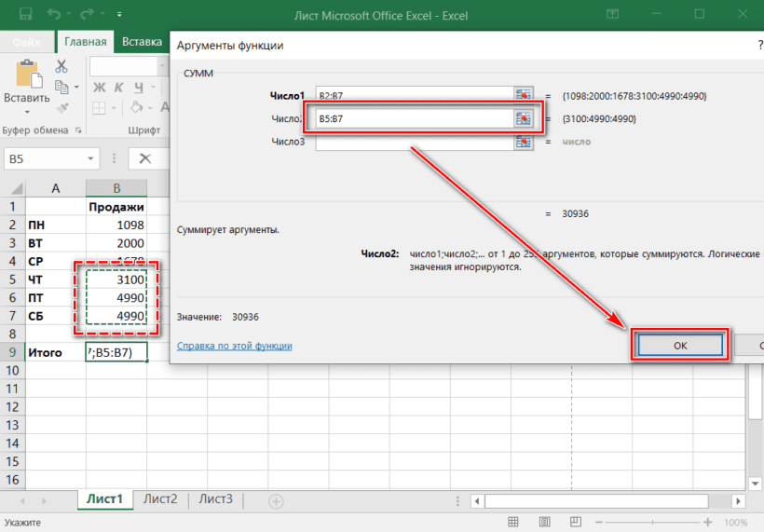Click the OK button
The height and width of the screenshot is (532, 764).
[680, 346]
